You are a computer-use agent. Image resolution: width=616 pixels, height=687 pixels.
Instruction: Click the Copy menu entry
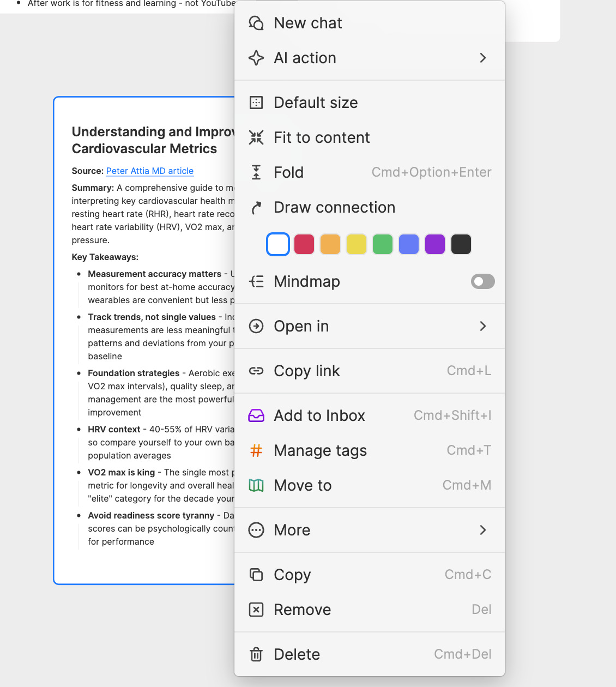pyautogui.click(x=292, y=575)
